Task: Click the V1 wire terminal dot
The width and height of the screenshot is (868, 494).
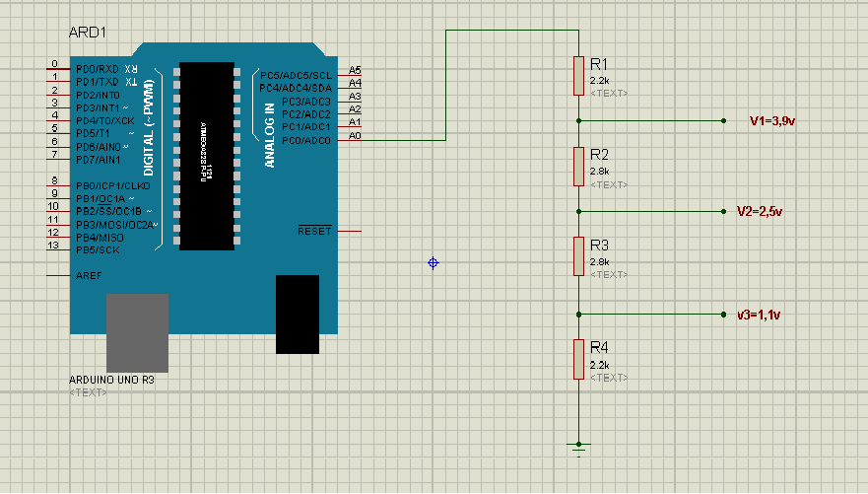Action: point(723,120)
